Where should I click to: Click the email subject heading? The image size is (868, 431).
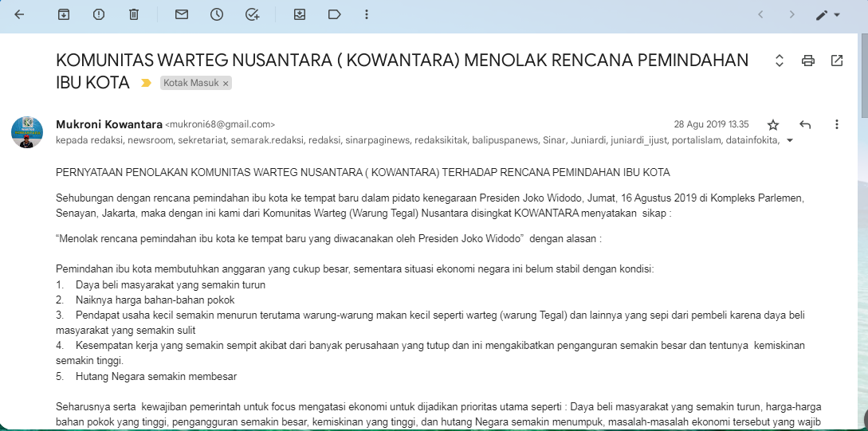pos(402,71)
